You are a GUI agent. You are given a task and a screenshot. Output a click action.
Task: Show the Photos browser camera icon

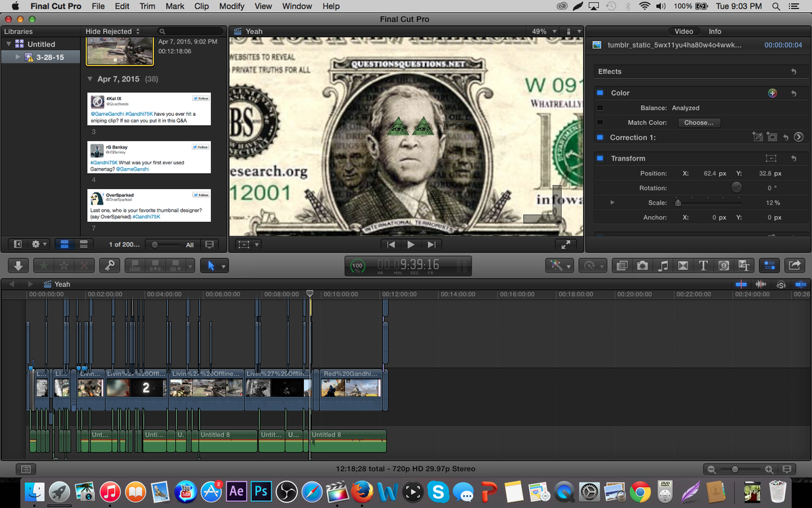point(642,266)
